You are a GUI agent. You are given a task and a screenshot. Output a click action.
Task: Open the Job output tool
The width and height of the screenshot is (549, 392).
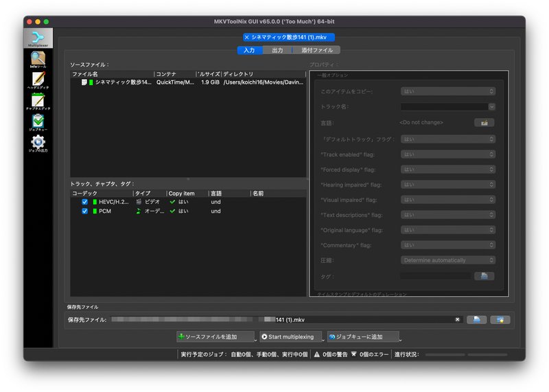point(38,143)
